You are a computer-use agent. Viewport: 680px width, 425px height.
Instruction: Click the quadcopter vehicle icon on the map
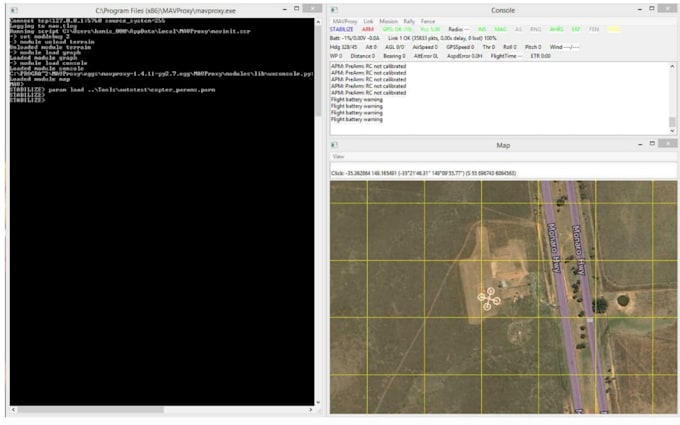point(489,298)
